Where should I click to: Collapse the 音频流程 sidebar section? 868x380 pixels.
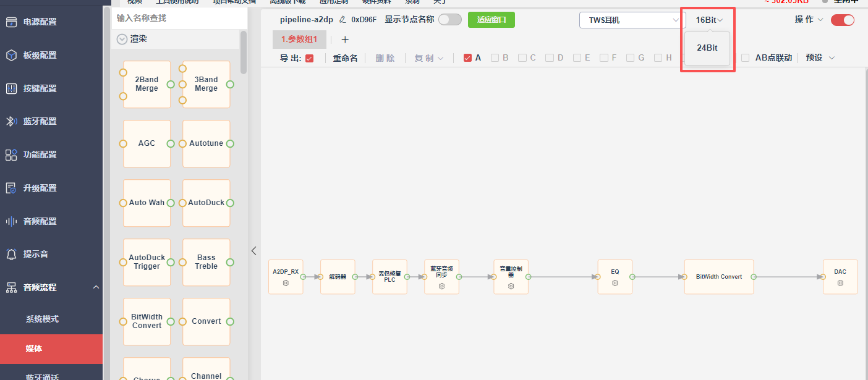tap(96, 287)
